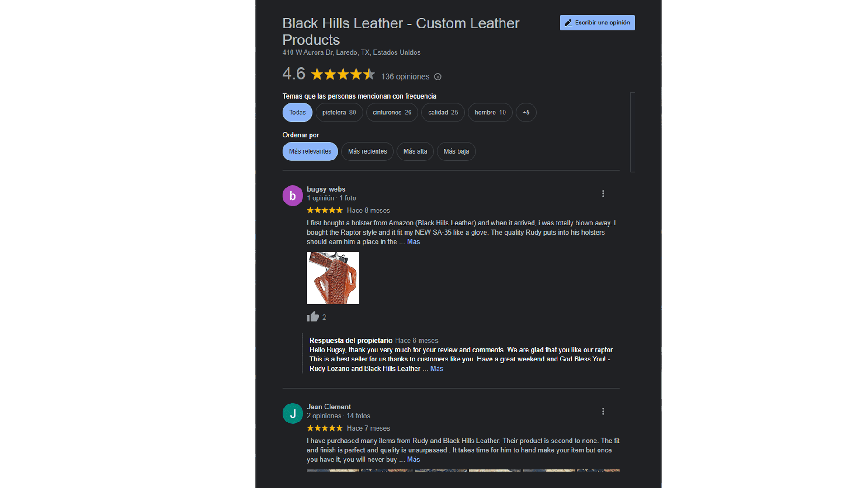Image resolution: width=868 pixels, height=488 pixels.
Task: Filter reviews by calidad topic
Action: click(443, 113)
